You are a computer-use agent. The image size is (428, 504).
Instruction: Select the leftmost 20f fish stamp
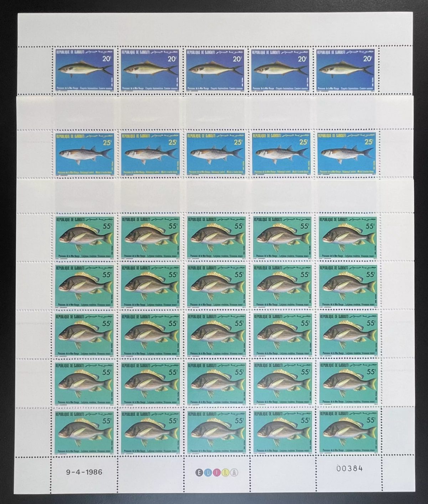pyautogui.click(x=84, y=70)
